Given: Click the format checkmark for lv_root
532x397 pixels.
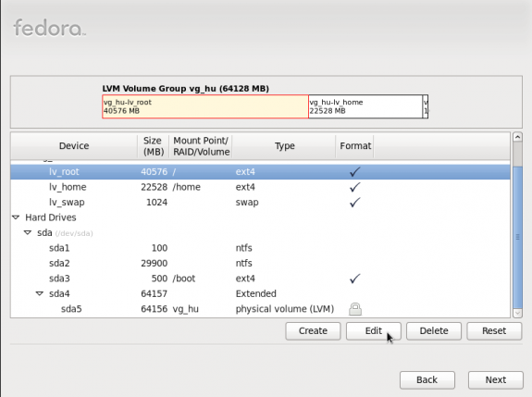Looking at the screenshot, I should 355,172.
